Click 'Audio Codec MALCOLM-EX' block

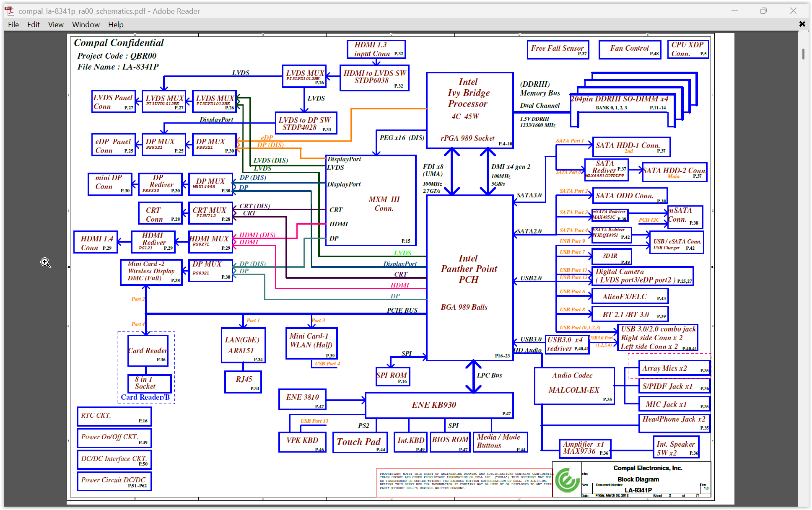[x=574, y=386]
